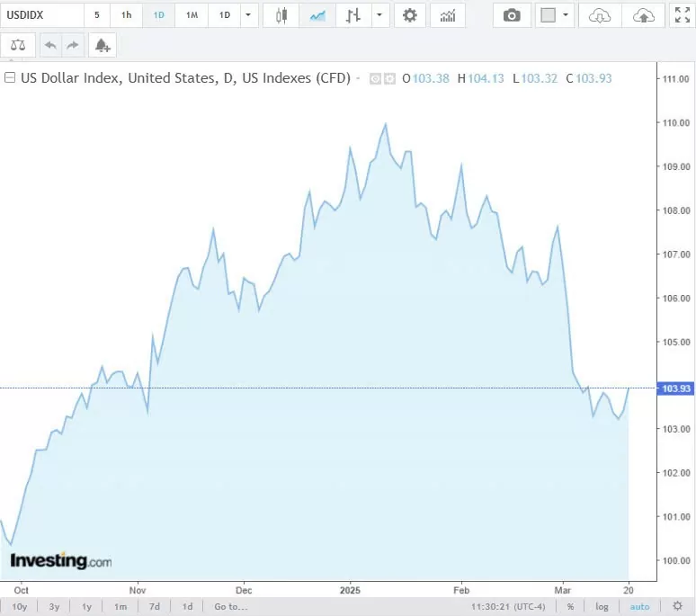Switch to the area chart style icon
696x616 pixels.
[317, 15]
